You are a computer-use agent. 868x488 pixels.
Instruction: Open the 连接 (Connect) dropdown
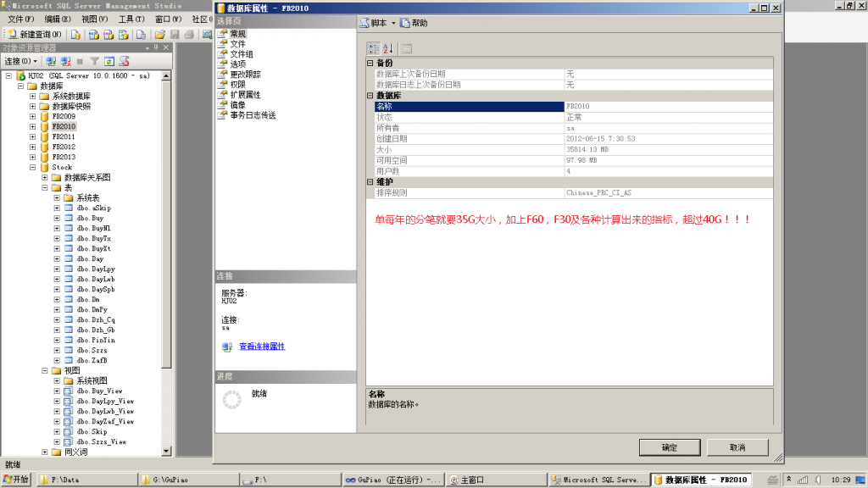pos(21,61)
